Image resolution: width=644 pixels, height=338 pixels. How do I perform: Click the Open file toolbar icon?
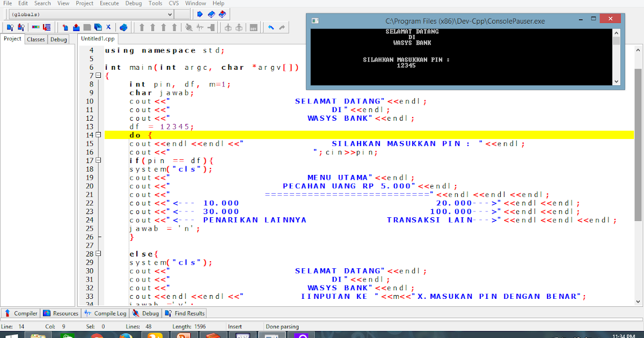(76, 27)
